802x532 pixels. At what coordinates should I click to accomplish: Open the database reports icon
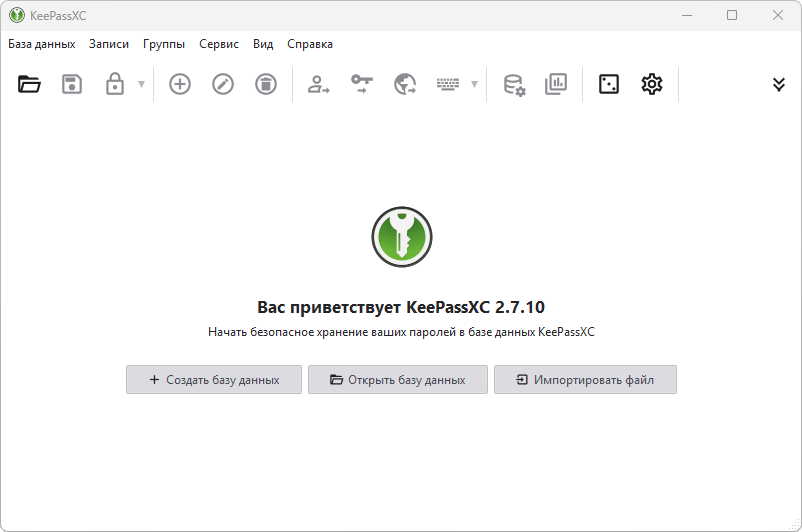(556, 84)
